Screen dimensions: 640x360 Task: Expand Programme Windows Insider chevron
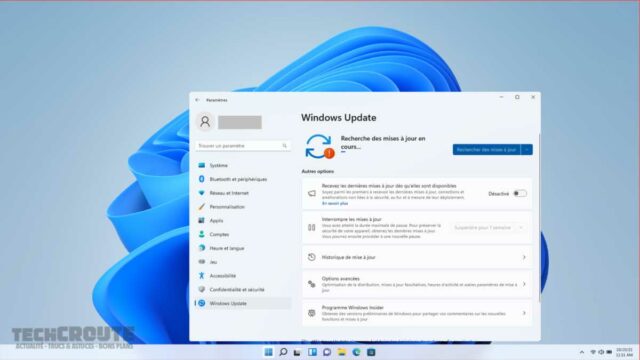coord(524,313)
